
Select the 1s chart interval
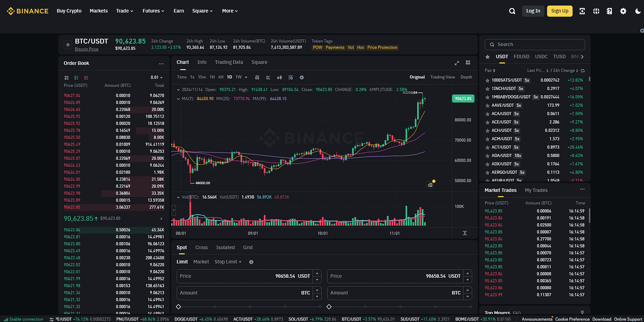(x=192, y=77)
